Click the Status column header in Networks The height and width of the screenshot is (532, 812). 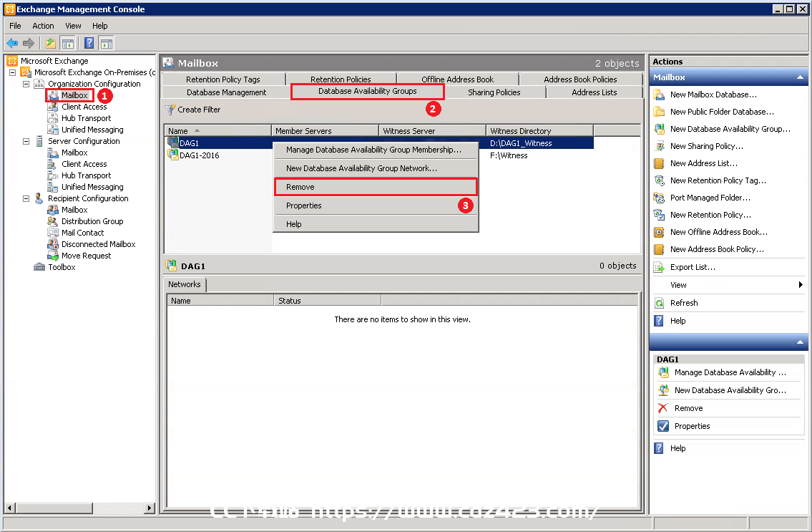tap(327, 300)
